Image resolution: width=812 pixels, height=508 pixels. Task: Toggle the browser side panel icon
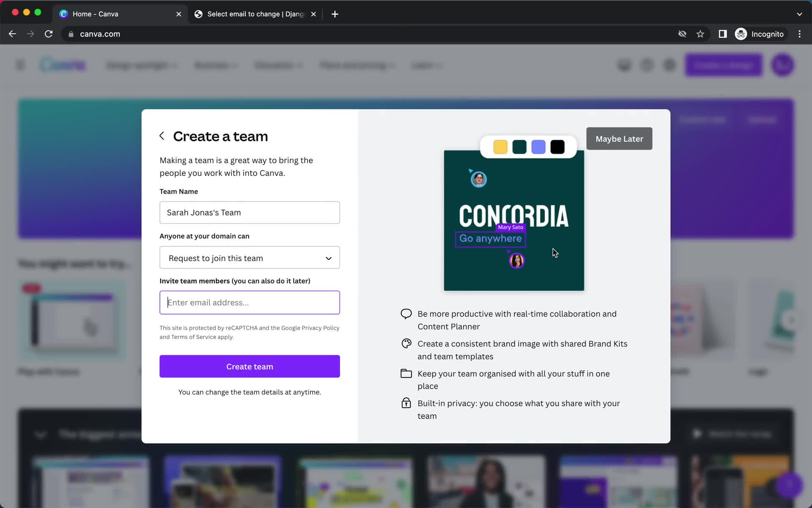(x=723, y=34)
